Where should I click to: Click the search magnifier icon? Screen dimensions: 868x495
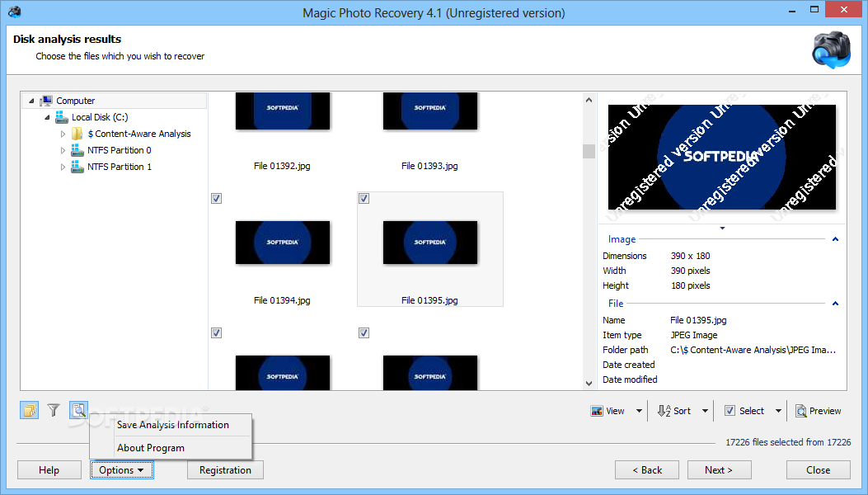pyautogui.click(x=78, y=410)
